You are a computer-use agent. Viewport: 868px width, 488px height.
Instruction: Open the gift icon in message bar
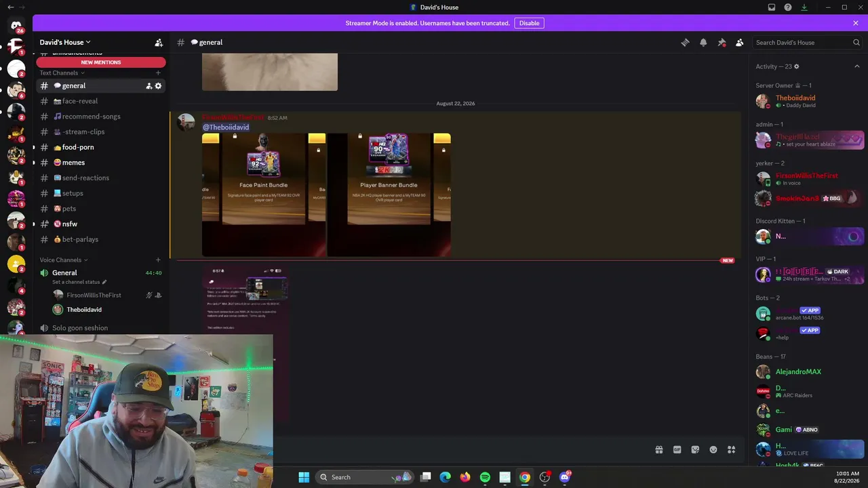pyautogui.click(x=658, y=449)
